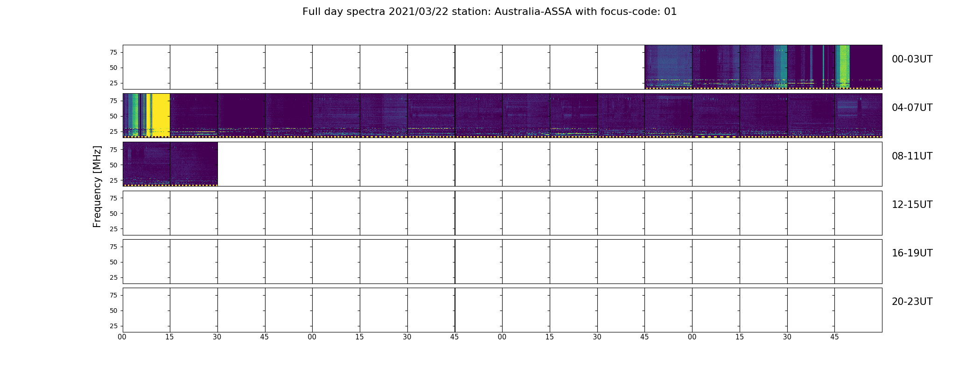Select the '08-11UT' row label
This screenshot has height=373, width=980.
tap(912, 156)
